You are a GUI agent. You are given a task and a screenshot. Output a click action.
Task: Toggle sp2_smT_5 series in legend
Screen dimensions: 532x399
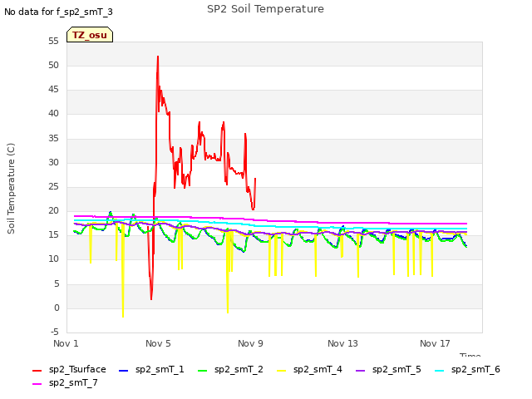click(388, 369)
